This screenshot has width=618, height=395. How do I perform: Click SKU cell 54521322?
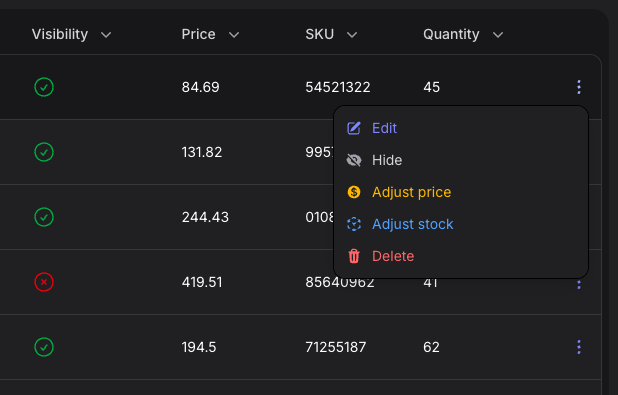click(338, 87)
